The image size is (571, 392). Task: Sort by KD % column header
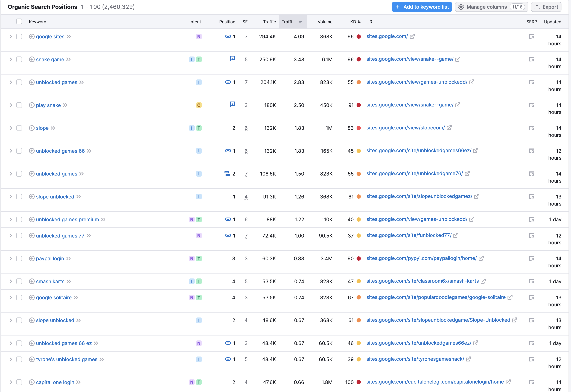coord(355,22)
